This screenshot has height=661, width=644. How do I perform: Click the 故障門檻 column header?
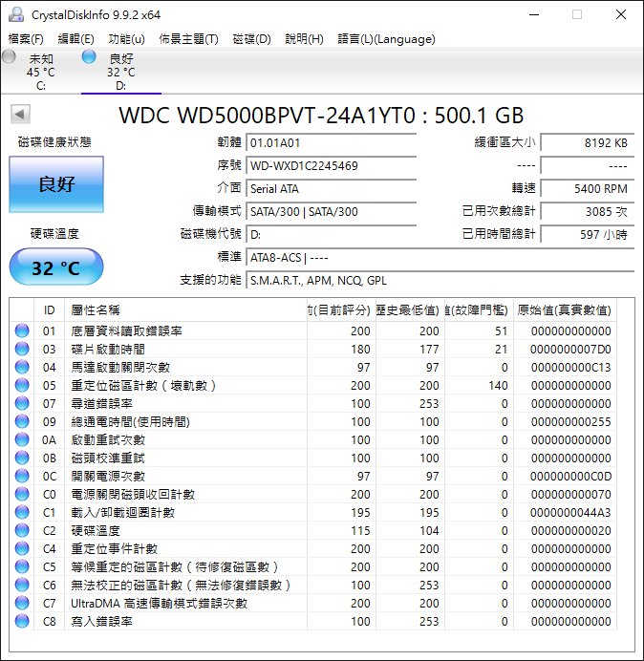coord(479,310)
